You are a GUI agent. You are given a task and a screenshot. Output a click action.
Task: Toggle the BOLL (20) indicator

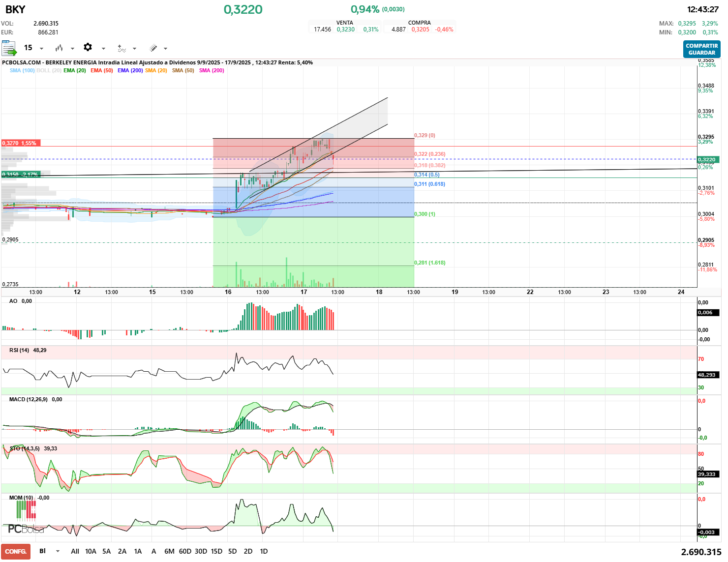click(49, 70)
